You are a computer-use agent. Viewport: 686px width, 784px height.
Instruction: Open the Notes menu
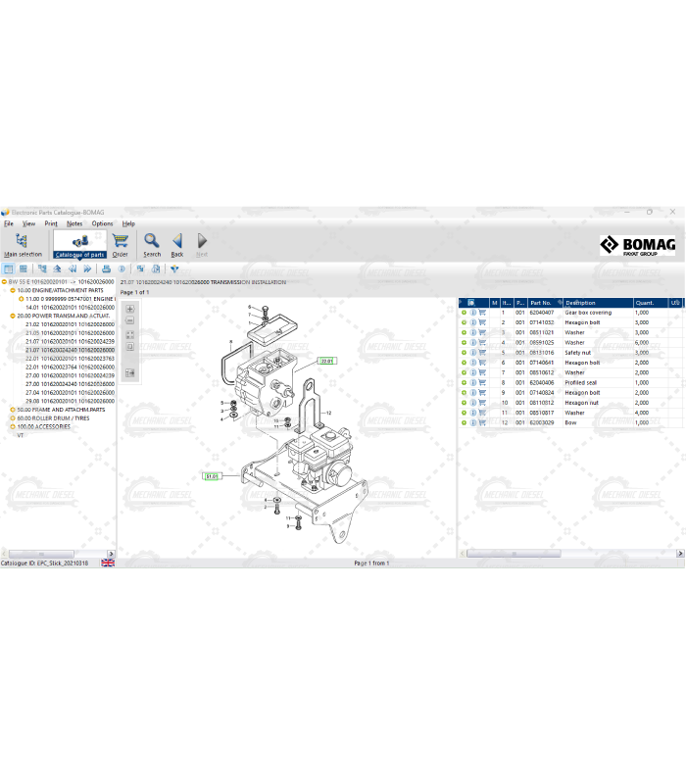click(x=74, y=223)
